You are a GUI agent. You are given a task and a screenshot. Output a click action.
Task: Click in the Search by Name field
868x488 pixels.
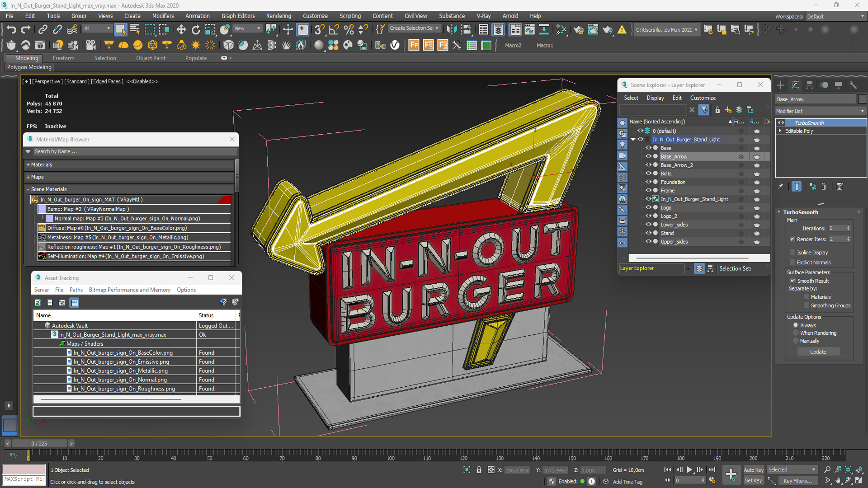point(135,152)
